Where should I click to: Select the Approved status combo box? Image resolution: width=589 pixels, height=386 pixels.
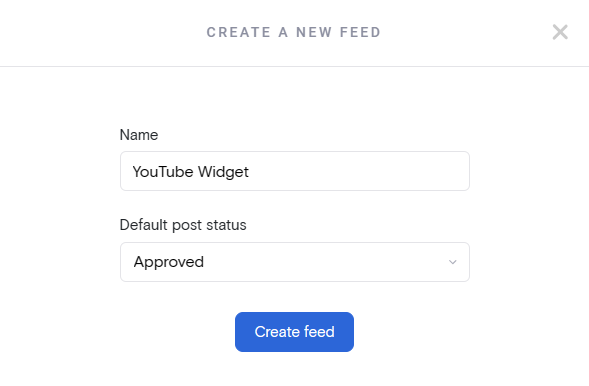coord(295,262)
